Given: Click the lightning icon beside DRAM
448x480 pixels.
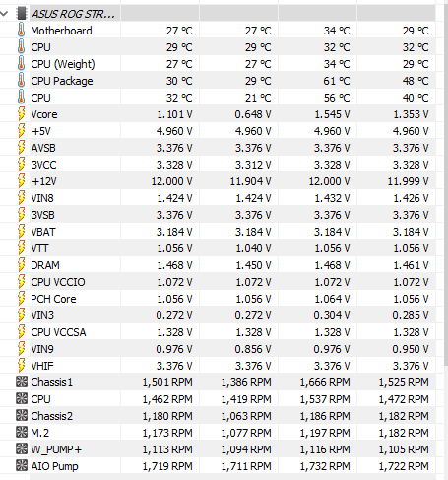Looking at the screenshot, I should pos(22,265).
